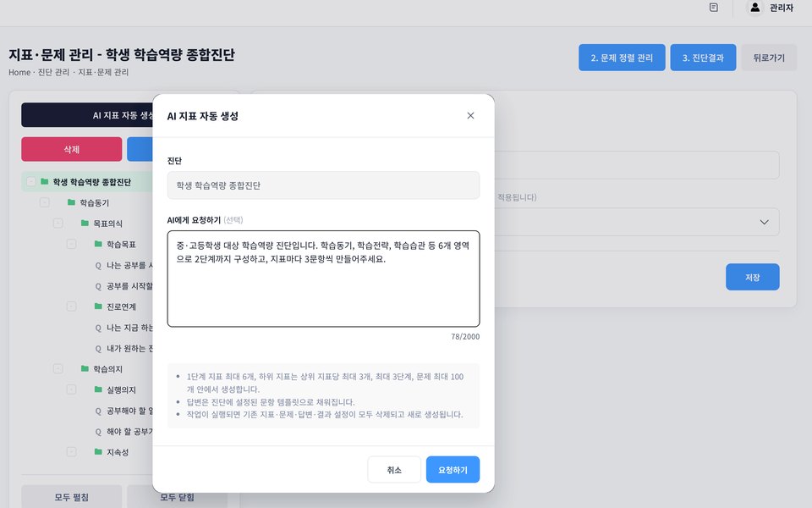Screen dimensions: 812x508
Task: Go to Home breadcrumb link
Action: (19, 72)
